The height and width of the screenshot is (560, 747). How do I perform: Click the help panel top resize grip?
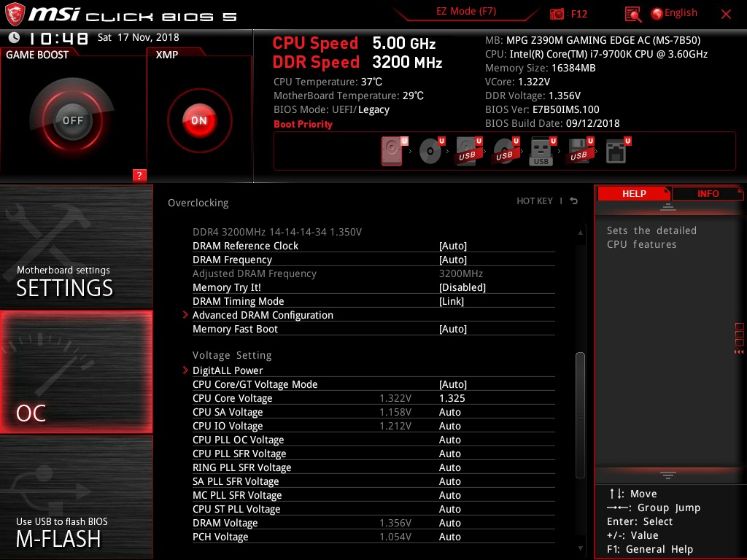click(668, 206)
